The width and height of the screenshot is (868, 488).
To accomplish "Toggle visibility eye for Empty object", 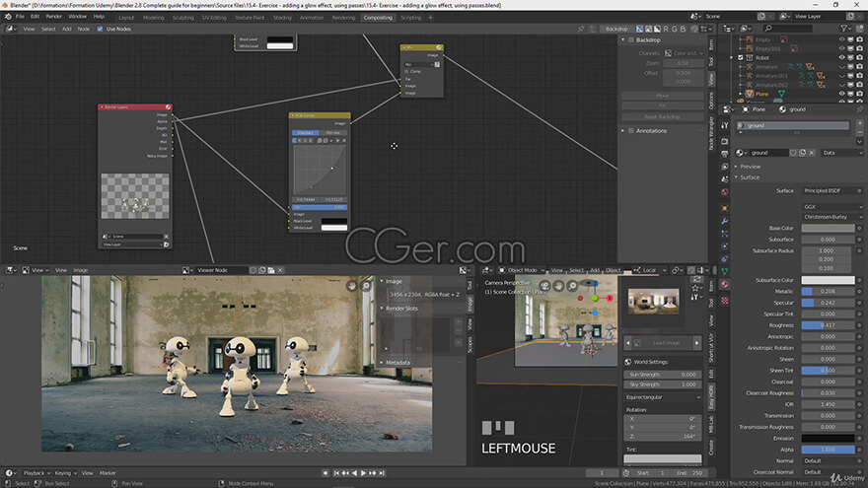I will (841, 39).
